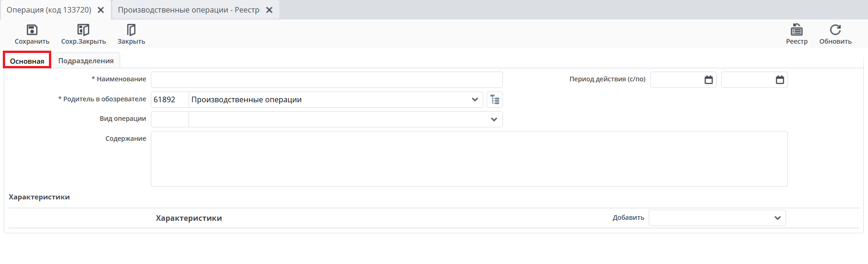The image size is (868, 264).
Task: Click the parent code field 61892
Action: pyautogui.click(x=170, y=99)
